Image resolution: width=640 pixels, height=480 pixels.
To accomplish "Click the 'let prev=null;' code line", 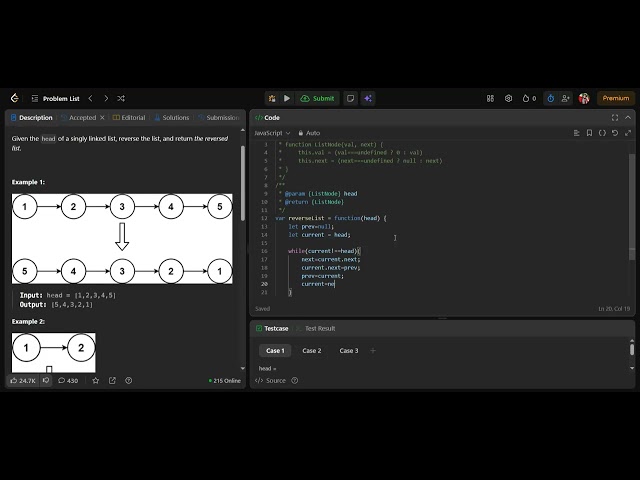I will click(x=311, y=227).
